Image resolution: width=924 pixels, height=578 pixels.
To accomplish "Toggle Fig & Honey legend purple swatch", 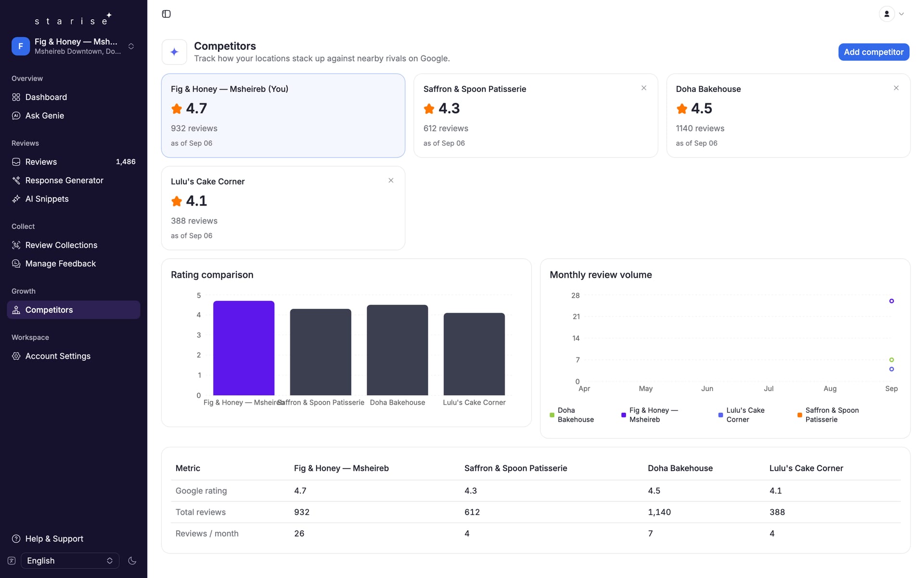I will point(624,415).
